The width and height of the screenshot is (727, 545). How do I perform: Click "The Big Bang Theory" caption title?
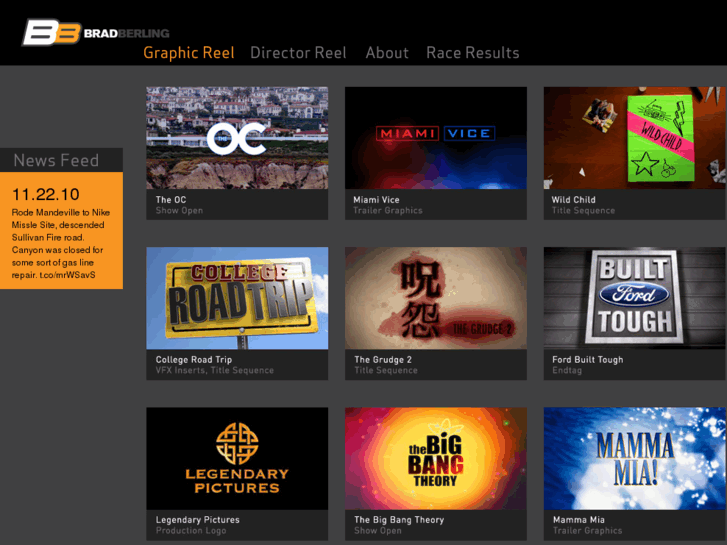click(399, 520)
